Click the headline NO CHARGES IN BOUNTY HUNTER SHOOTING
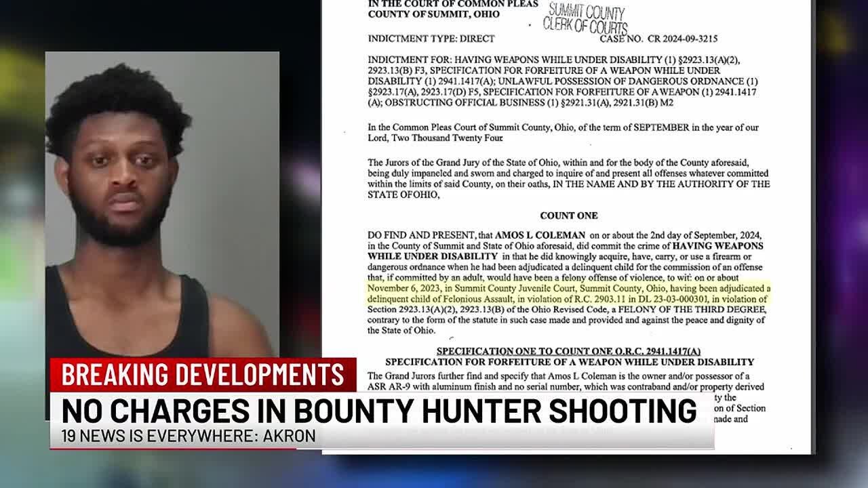 (x=380, y=411)
